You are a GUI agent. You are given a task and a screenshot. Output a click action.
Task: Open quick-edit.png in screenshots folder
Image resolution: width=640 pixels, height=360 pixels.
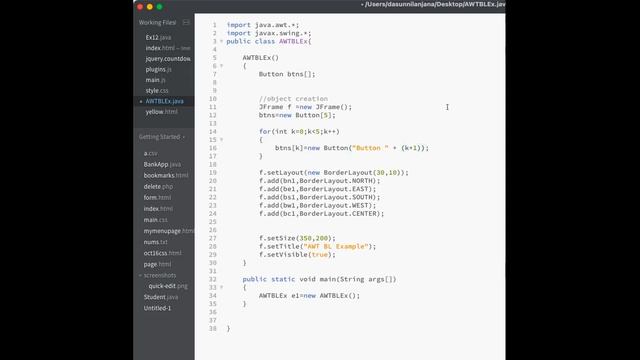[x=168, y=286]
